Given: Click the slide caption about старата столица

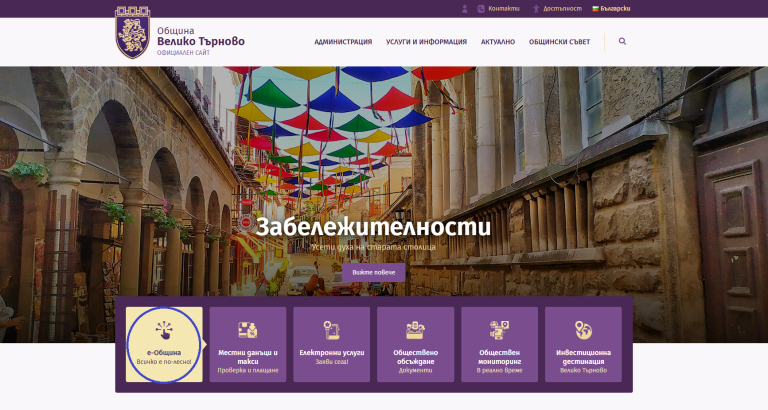Looking at the screenshot, I should click(373, 247).
